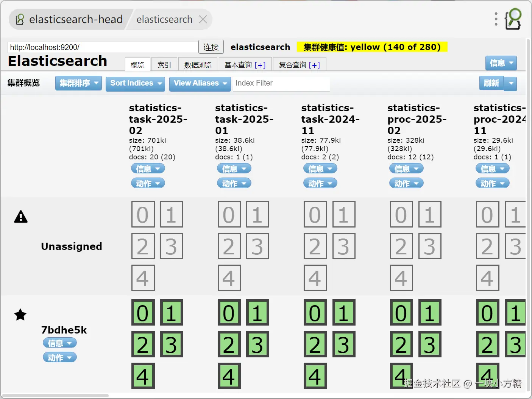Open 动作 for statistics-task-2025-01
The width and height of the screenshot is (532, 399).
(234, 183)
